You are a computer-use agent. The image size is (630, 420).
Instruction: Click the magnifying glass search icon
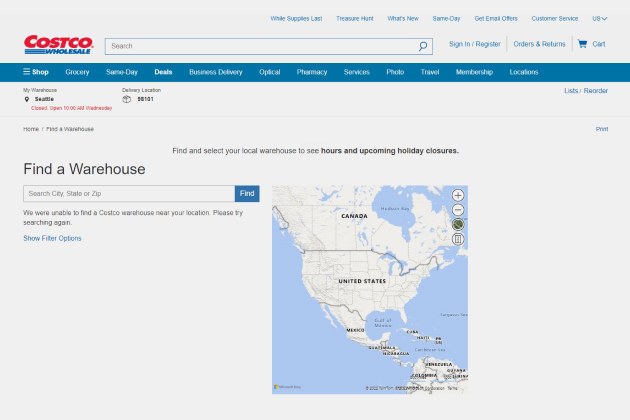click(423, 46)
